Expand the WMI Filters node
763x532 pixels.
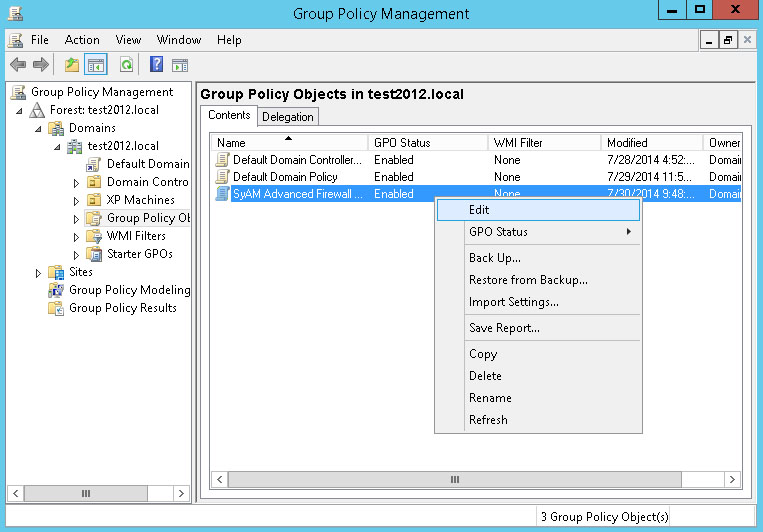77,236
